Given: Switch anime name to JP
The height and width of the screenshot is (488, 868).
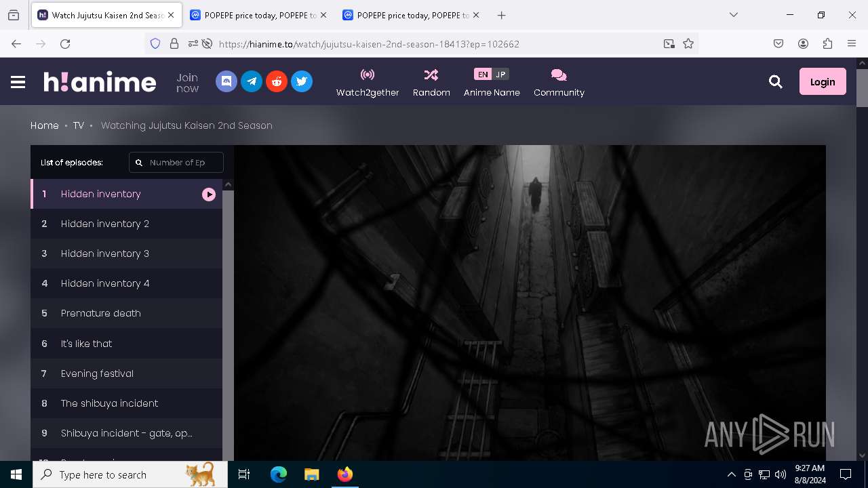Looking at the screenshot, I should coord(500,75).
